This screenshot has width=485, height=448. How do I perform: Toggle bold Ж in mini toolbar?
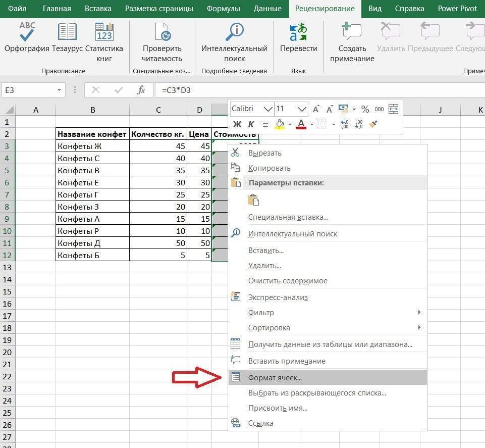[237, 124]
